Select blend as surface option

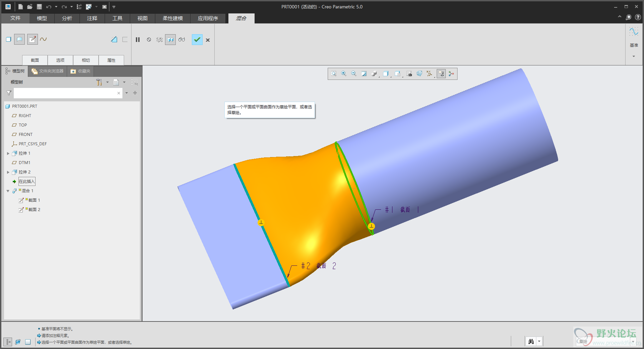(x=19, y=39)
